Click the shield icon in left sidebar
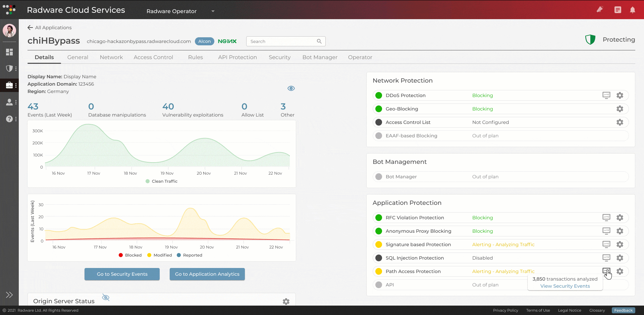Image resolution: width=644 pixels, height=315 pixels. pos(9,69)
